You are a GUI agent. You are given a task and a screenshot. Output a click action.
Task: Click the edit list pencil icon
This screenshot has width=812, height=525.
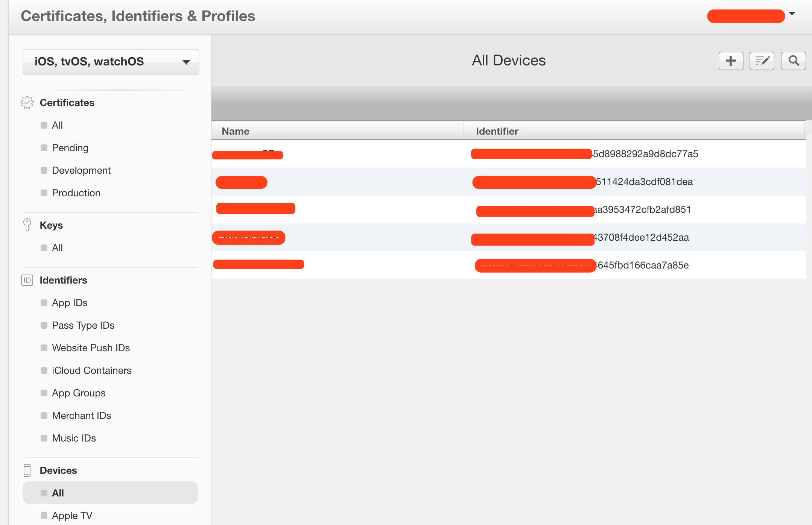pyautogui.click(x=762, y=61)
